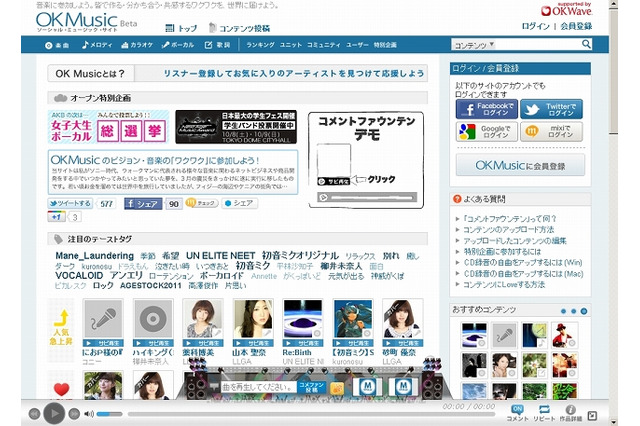Open the 学生バンド投票開催中 banner
This screenshot has width=640, height=426.
(236, 127)
